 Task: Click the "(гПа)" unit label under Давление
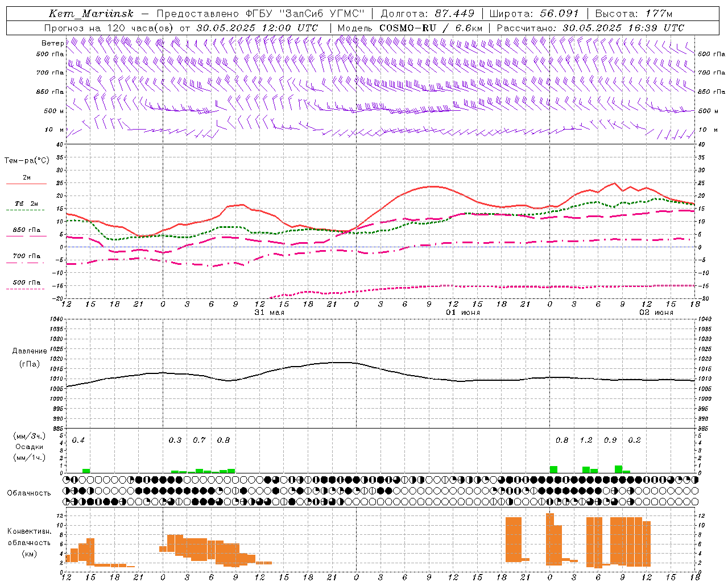tap(30, 364)
